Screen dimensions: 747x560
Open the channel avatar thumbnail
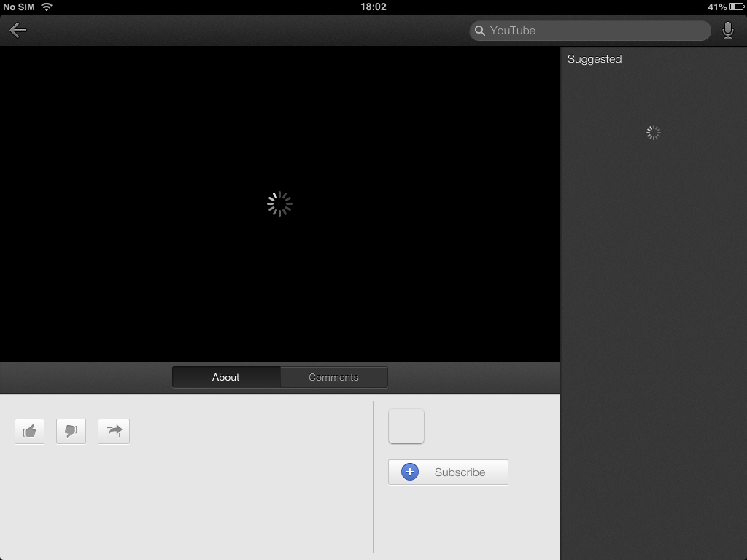(406, 426)
